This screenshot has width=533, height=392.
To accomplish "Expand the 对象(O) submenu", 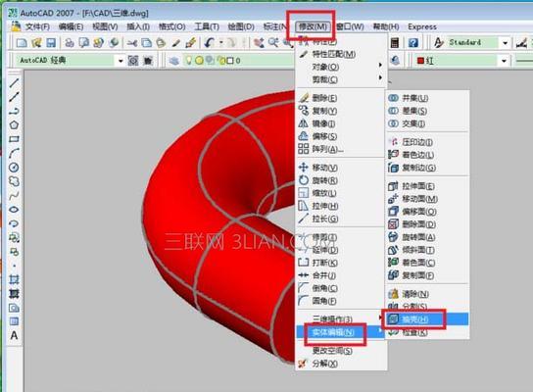I will (341, 67).
